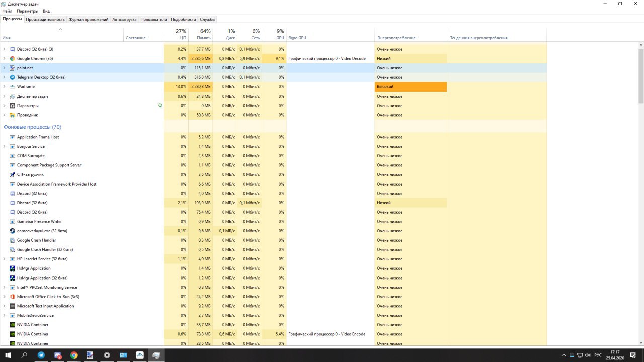Click the paint.net process icon
Screen dimensions: 644x362
click(13, 68)
